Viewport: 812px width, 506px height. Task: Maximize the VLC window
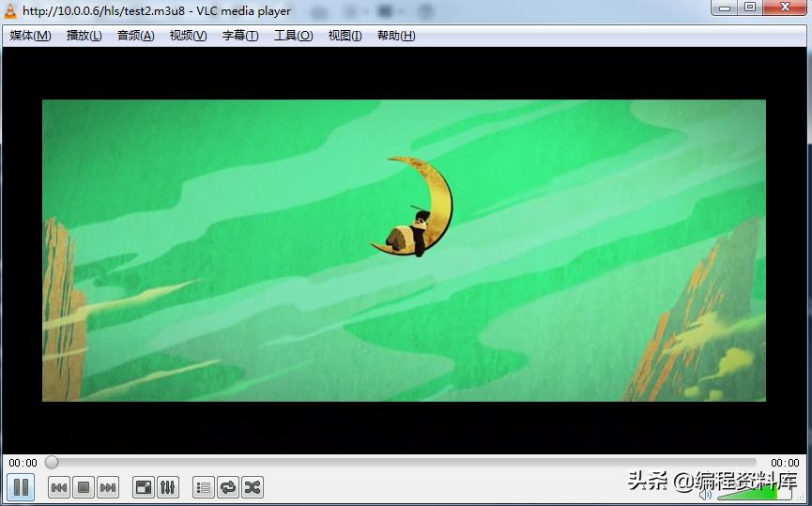point(749,8)
